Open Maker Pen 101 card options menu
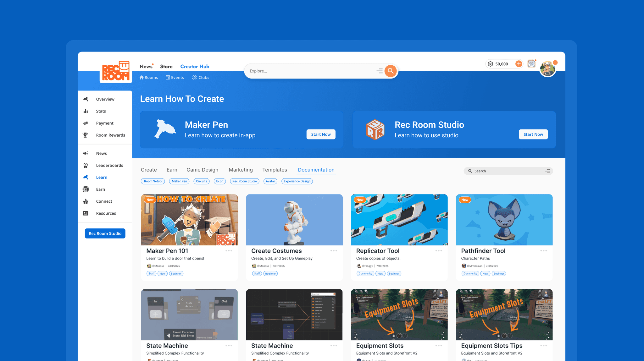This screenshot has width=644, height=361. tap(229, 251)
